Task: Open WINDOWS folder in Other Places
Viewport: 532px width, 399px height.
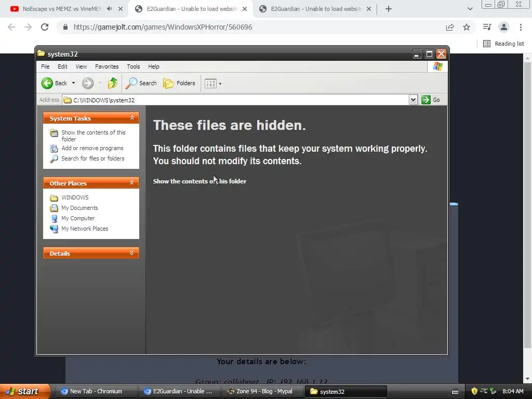Action: tap(75, 197)
